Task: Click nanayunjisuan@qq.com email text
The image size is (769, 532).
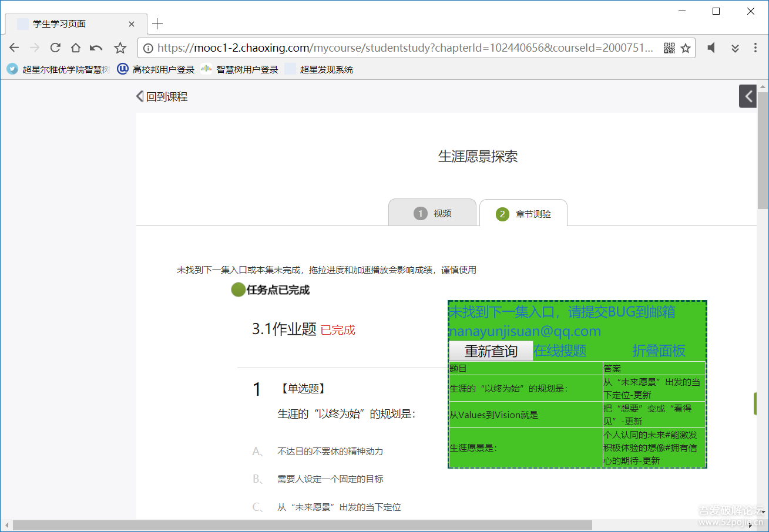Action: (525, 331)
